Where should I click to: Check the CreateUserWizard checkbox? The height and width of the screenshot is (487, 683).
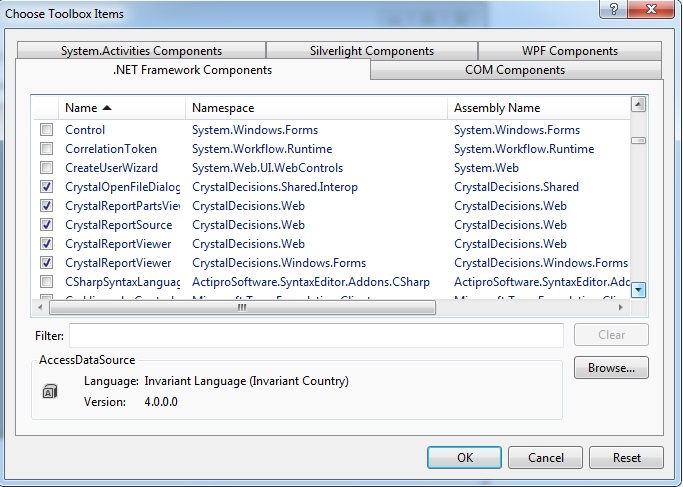coord(47,168)
